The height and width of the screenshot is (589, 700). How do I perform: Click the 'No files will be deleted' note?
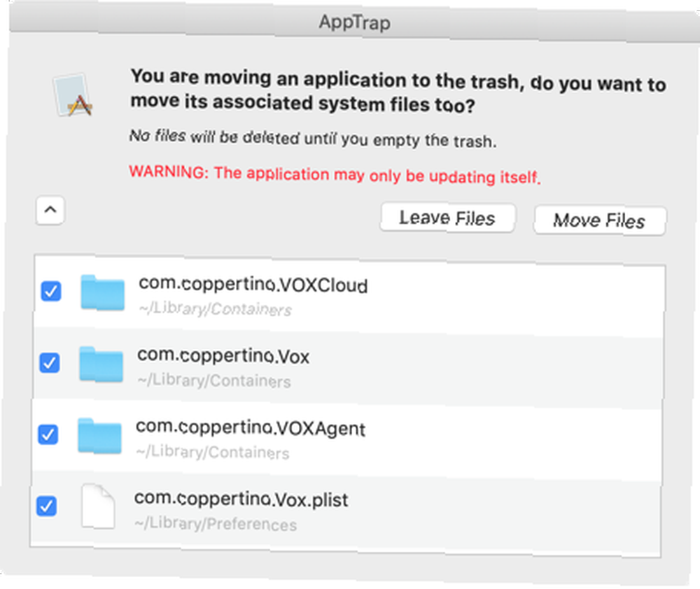tap(312, 138)
